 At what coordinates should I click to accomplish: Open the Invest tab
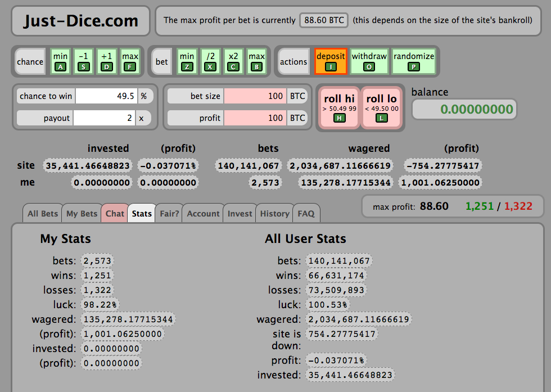pyautogui.click(x=240, y=213)
